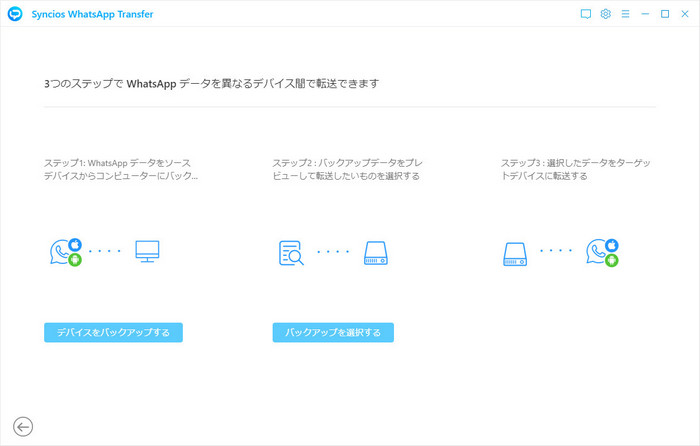Click the Syncios WhatsApp Transfer title text

pyautogui.click(x=92, y=14)
